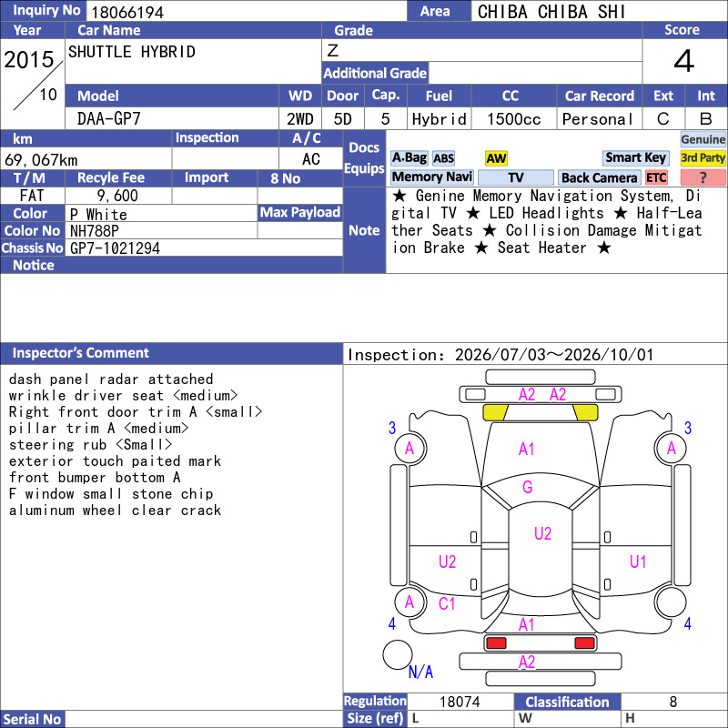Click the AC air conditioning value
This screenshot has width=728, height=728.
(310, 159)
